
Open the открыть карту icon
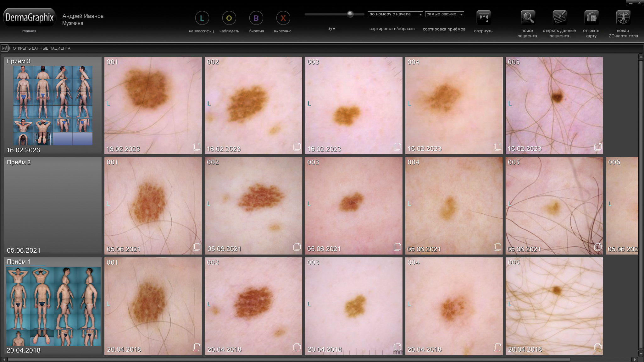tap(591, 17)
